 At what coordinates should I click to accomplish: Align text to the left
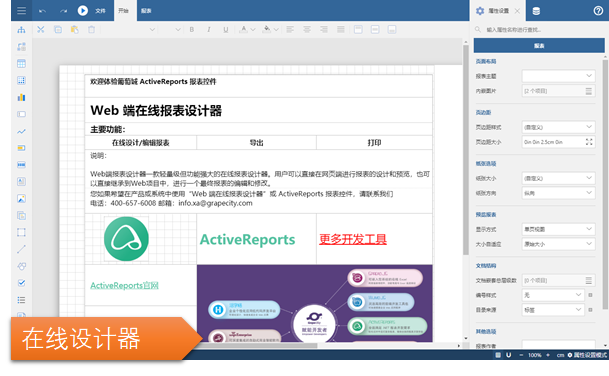290,30
